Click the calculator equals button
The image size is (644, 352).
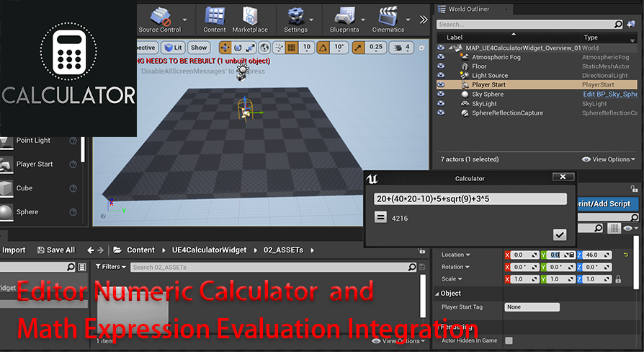(380, 216)
